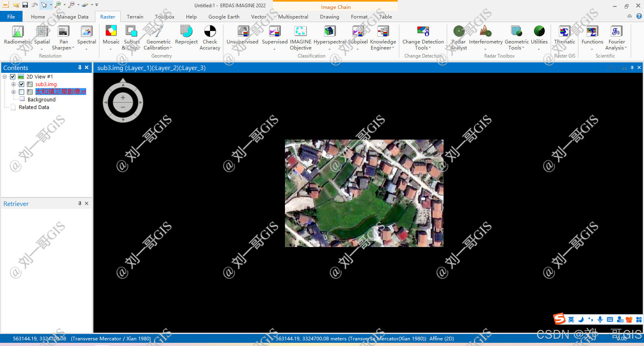Close the Contents panel
Image resolution: width=644 pixels, height=346 pixels.
(x=87, y=68)
